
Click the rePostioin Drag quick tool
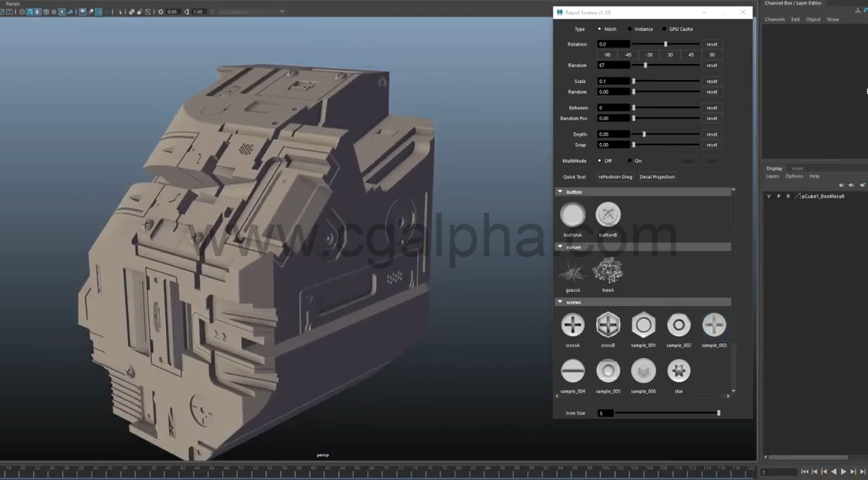pyautogui.click(x=616, y=176)
